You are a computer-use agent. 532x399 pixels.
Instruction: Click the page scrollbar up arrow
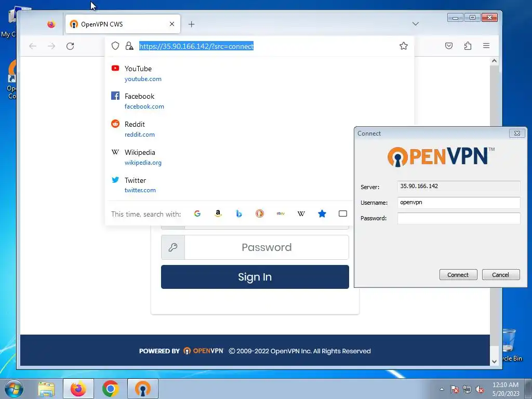coord(494,61)
